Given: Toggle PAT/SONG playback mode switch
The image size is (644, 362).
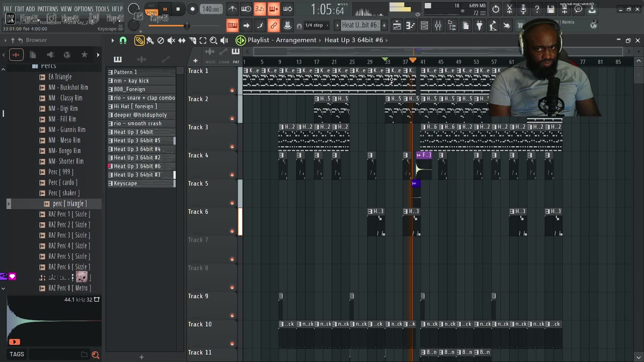Looking at the screenshot, I should pyautogui.click(x=151, y=9).
